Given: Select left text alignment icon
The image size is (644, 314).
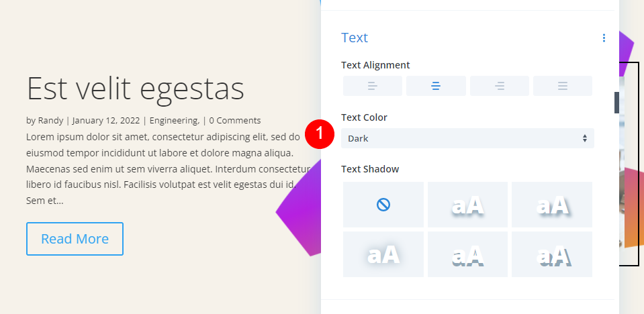Looking at the screenshot, I should point(372,86).
